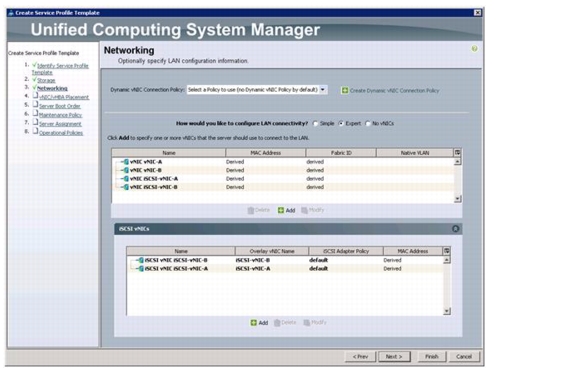576x371 pixels.
Task: Click the Cancel button
Action: coord(464,356)
